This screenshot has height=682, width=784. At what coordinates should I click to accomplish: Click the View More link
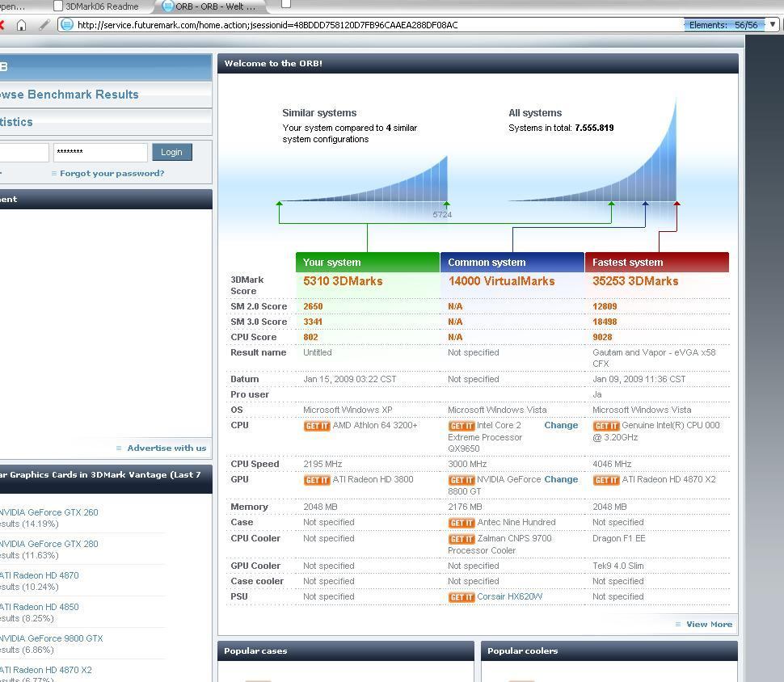(x=709, y=625)
